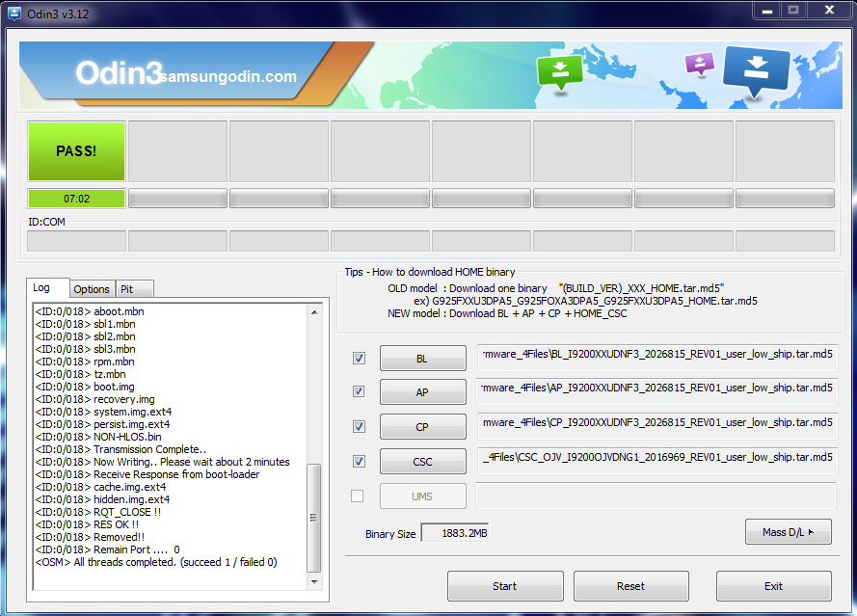Click log line 'boot.img'
Screen dimensions: 857x616
click(x=85, y=387)
